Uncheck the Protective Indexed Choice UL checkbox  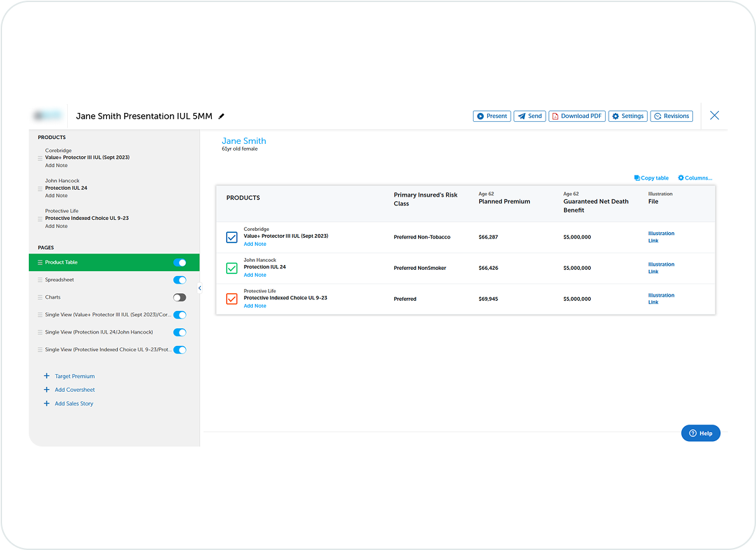coord(232,299)
